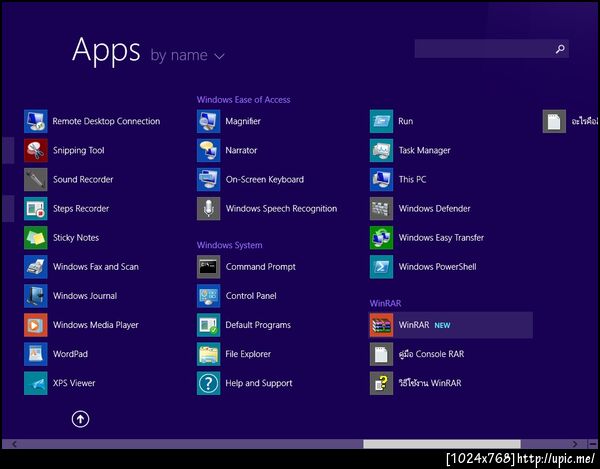Start Steps Recorder icon
Image resolution: width=600 pixels, height=469 pixels.
(36, 208)
